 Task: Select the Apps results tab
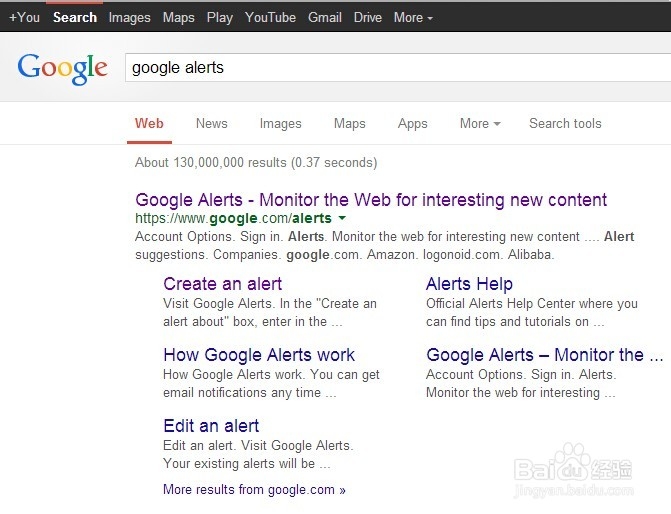(413, 124)
